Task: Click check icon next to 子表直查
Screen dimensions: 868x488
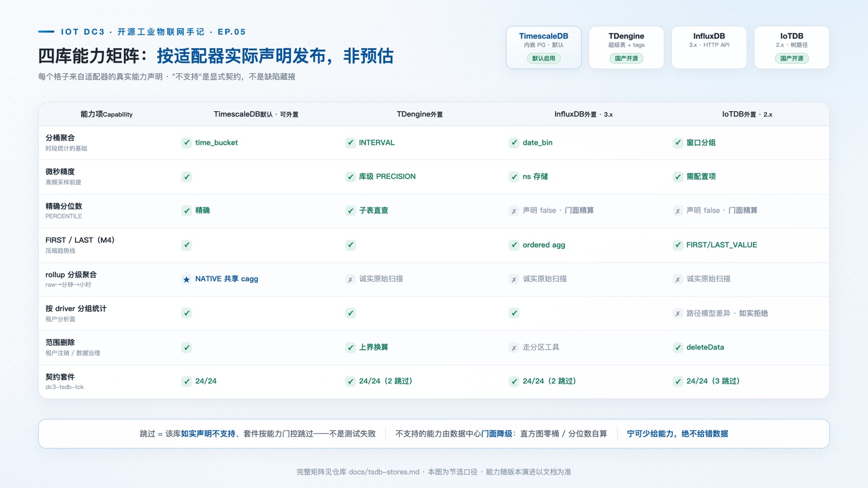Action: point(350,211)
